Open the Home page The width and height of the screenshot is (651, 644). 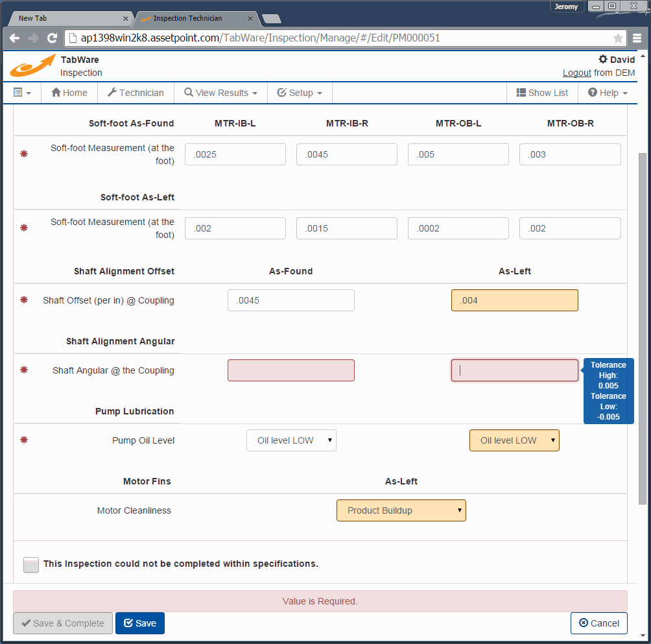coord(69,92)
